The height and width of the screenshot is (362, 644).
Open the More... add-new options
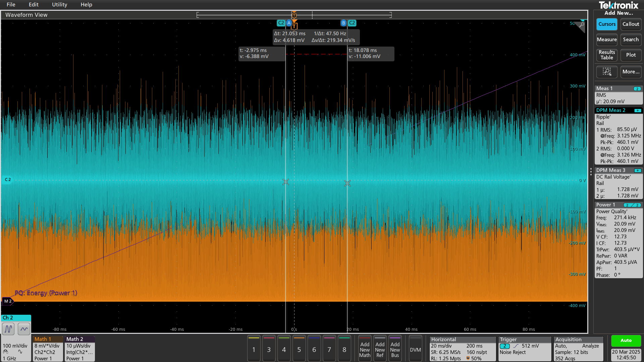pos(631,72)
